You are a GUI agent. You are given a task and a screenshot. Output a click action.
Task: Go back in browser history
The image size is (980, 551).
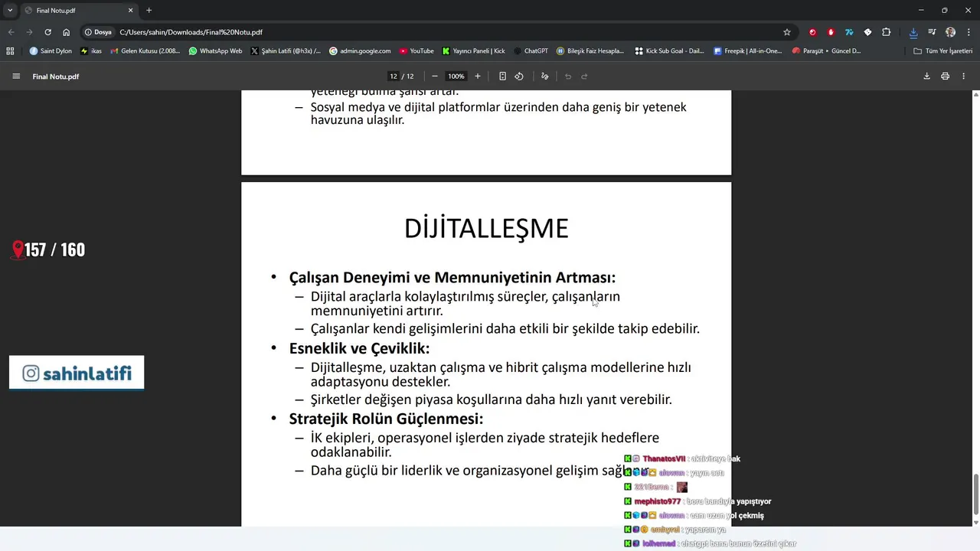[11, 32]
